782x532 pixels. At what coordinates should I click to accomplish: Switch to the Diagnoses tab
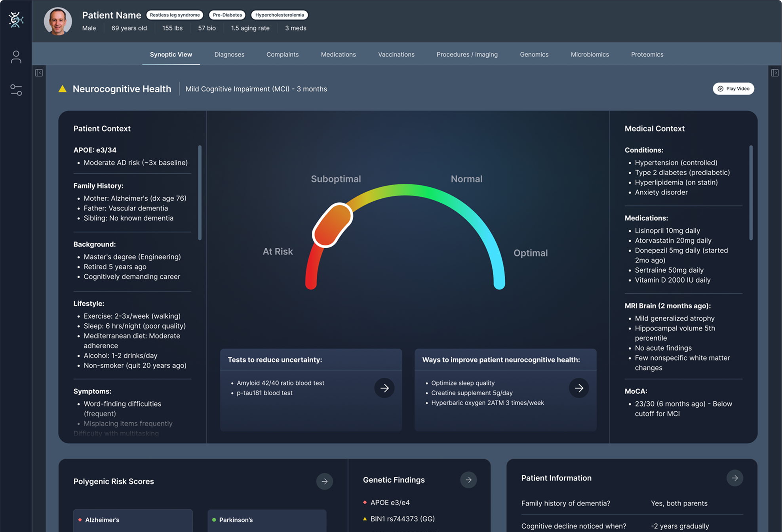[x=229, y=55]
